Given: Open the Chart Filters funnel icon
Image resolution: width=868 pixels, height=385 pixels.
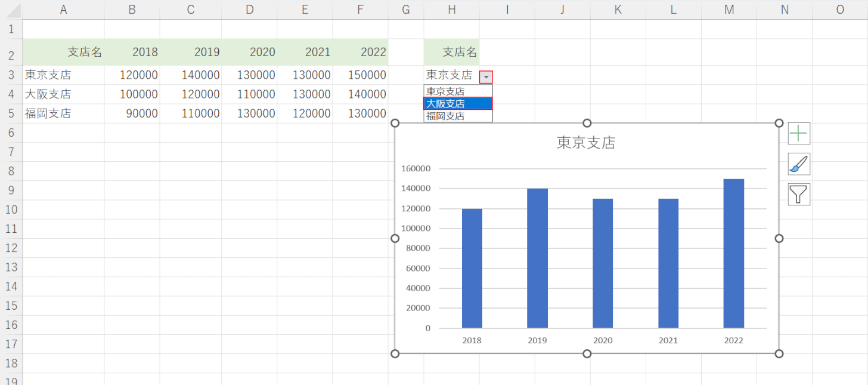Looking at the screenshot, I should (799, 195).
